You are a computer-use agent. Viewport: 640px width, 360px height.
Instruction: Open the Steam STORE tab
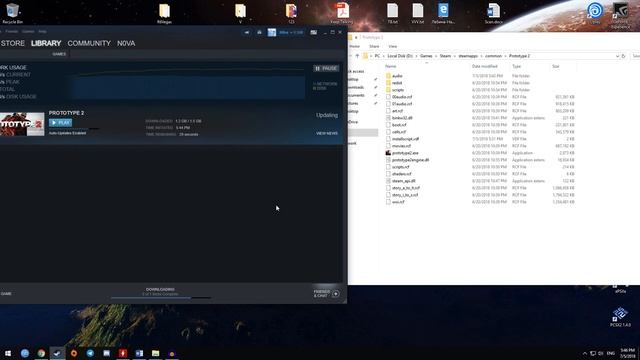[x=12, y=43]
